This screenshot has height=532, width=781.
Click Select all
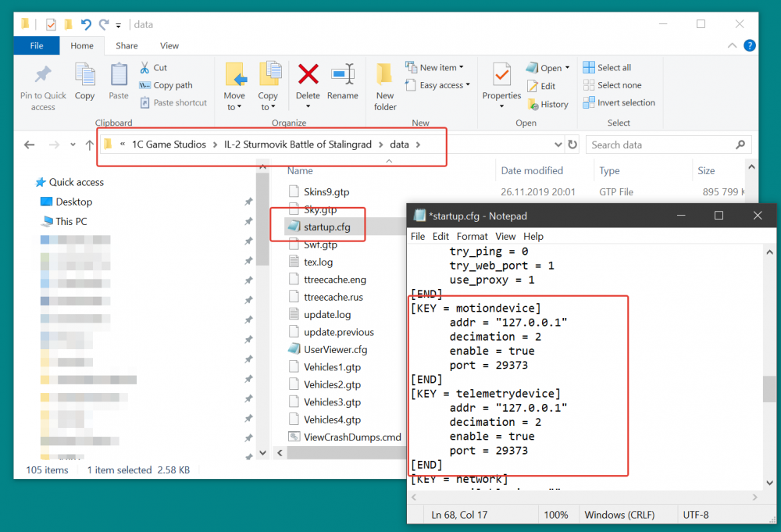coord(607,67)
